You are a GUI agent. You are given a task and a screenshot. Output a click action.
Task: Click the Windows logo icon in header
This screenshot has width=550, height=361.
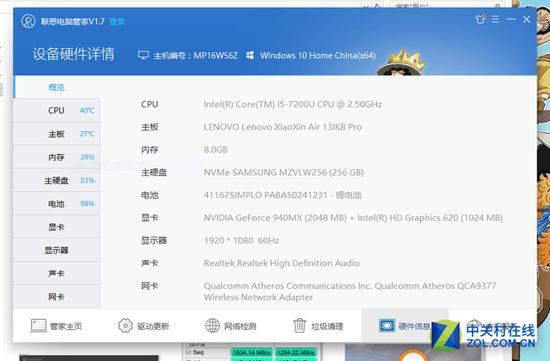[x=250, y=55]
